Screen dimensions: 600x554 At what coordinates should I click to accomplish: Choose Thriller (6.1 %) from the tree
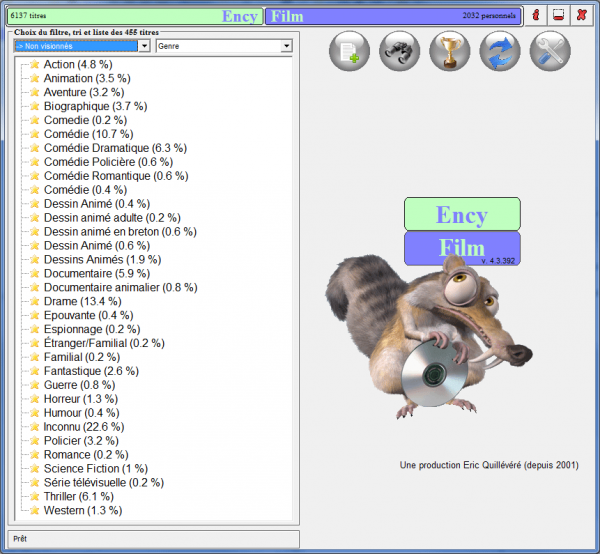click(83, 497)
